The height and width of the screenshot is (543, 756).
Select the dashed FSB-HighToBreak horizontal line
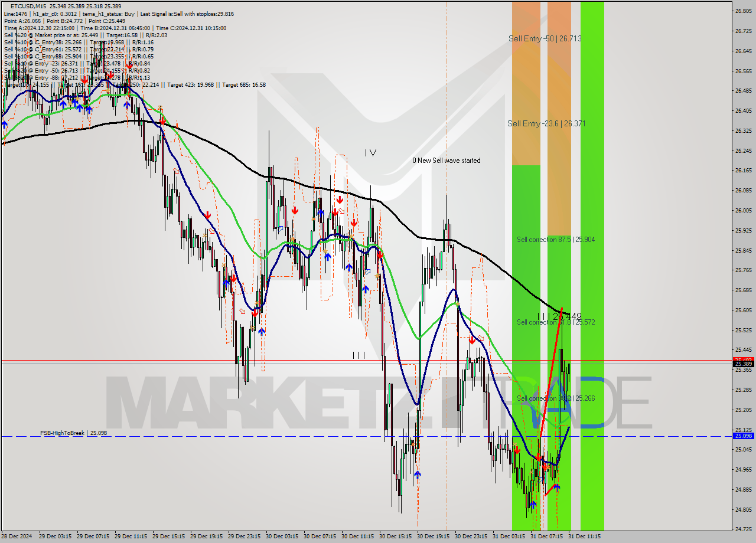click(x=366, y=436)
